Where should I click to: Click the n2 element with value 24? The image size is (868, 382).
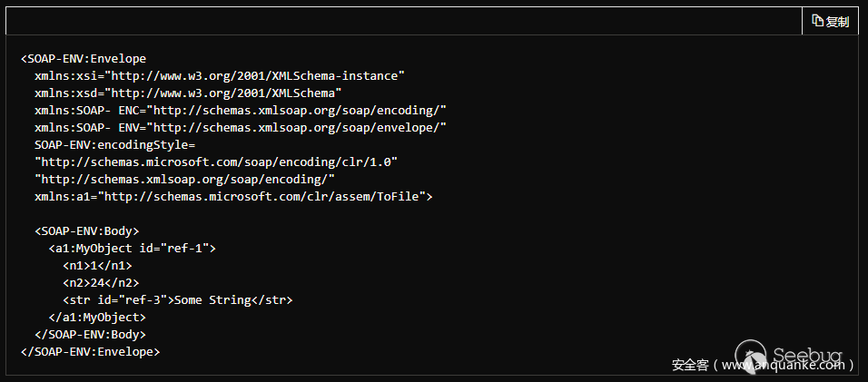click(x=101, y=282)
